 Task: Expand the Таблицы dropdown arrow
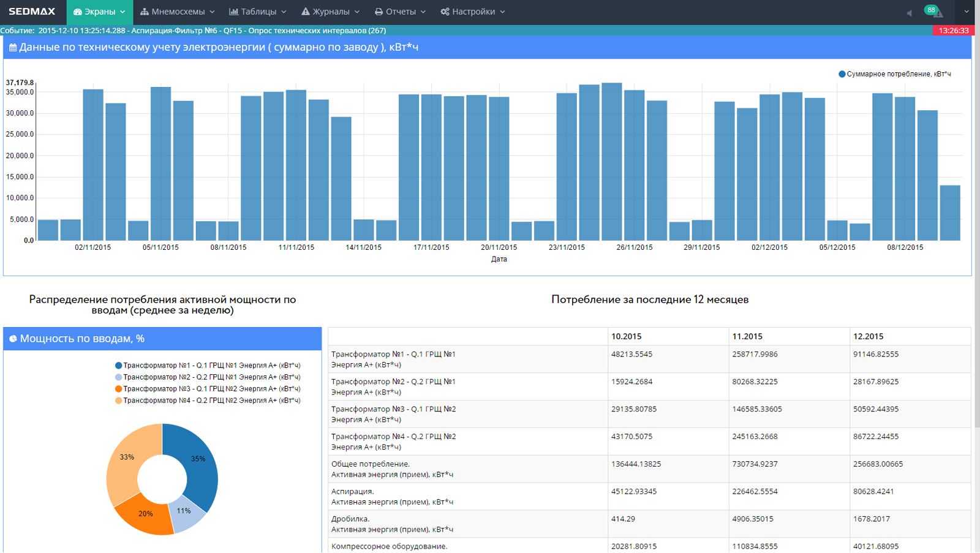pyautogui.click(x=284, y=12)
